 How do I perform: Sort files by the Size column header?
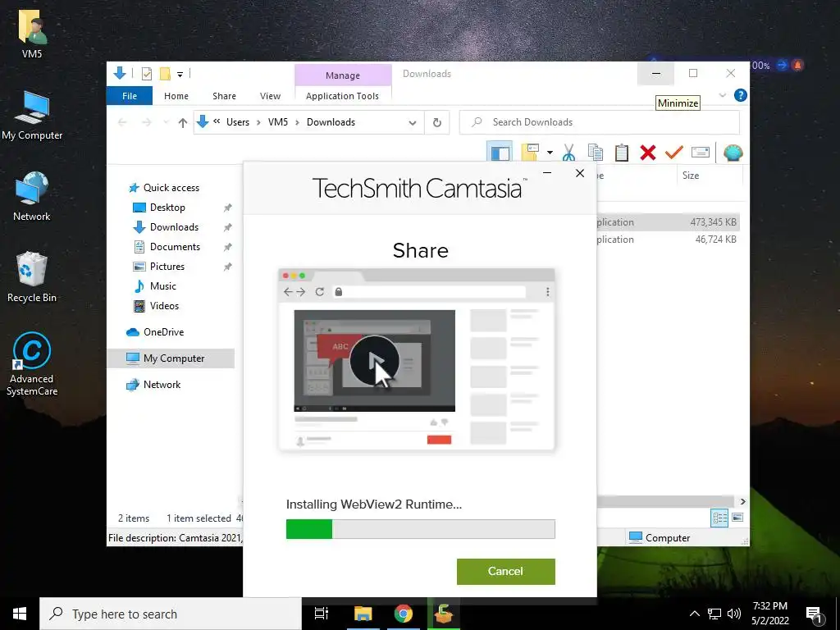[708, 176]
